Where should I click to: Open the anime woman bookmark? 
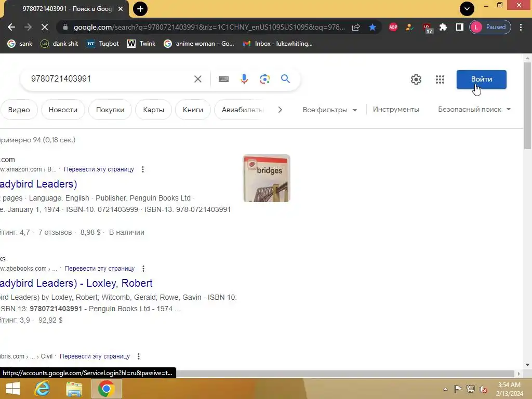coord(199,44)
